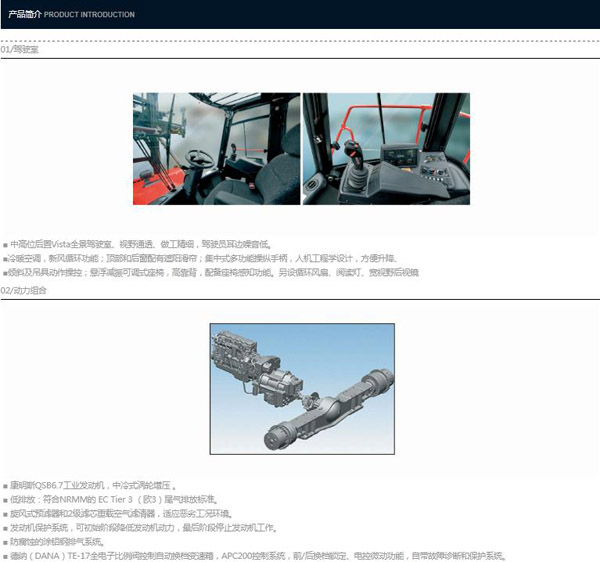Click the bullet icon before 德纳 DANA line
The width and height of the screenshot is (600, 562).
5,556
